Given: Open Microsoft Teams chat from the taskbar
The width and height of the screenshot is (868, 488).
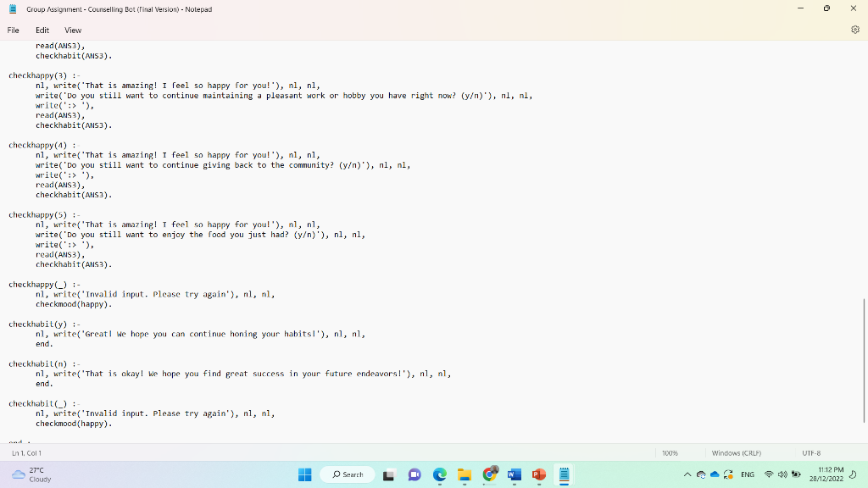Looking at the screenshot, I should (x=415, y=475).
